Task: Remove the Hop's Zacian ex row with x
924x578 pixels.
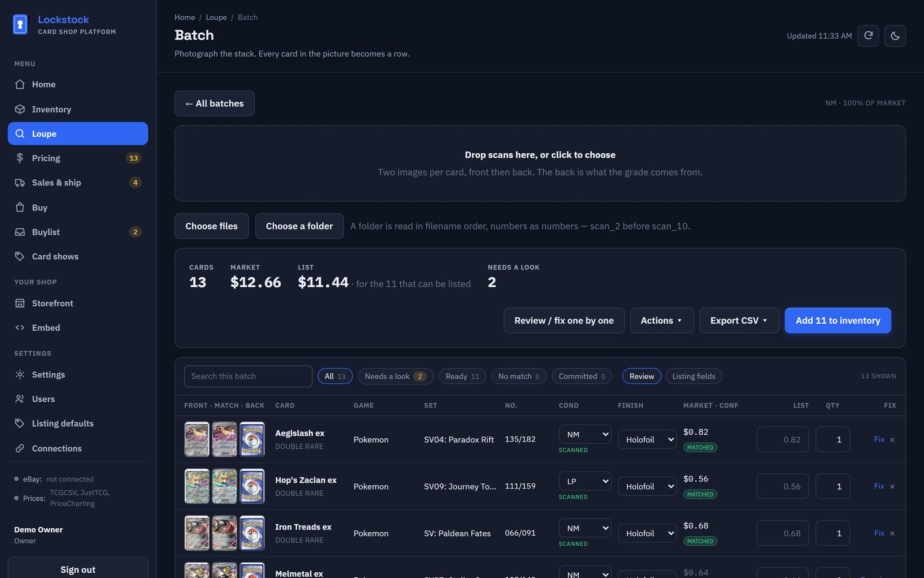Action: tap(892, 487)
